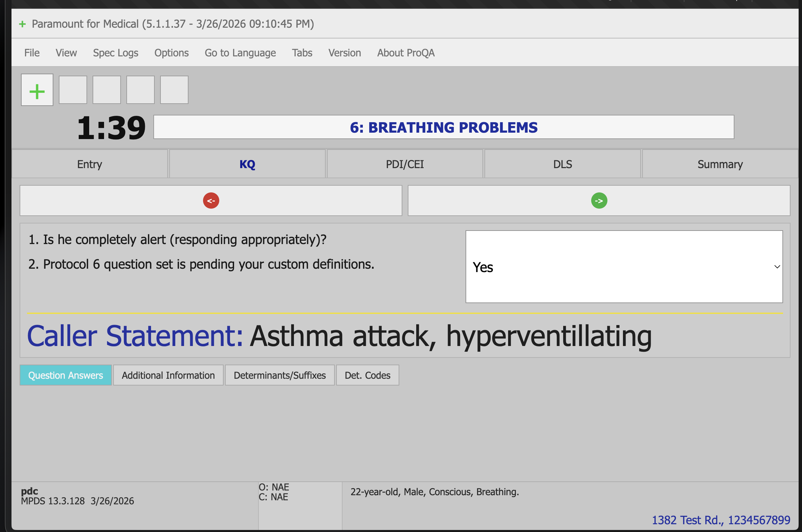Click the first blank toolbar button

[73, 90]
